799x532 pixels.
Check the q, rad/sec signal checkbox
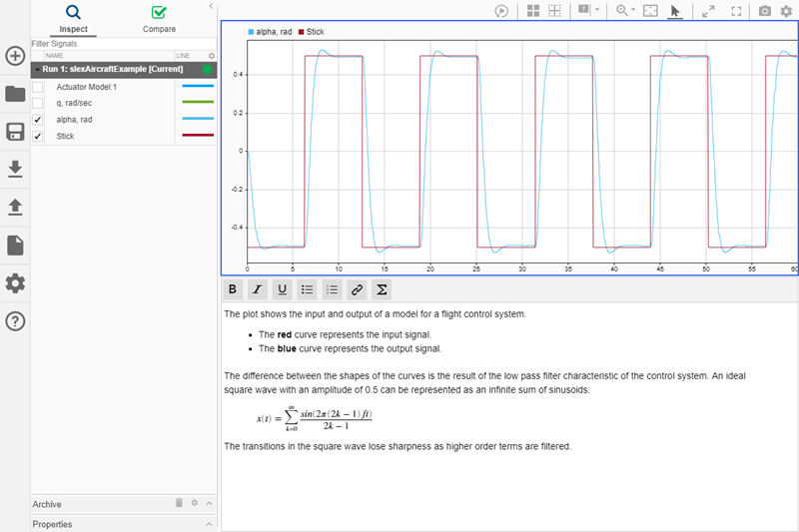click(38, 104)
